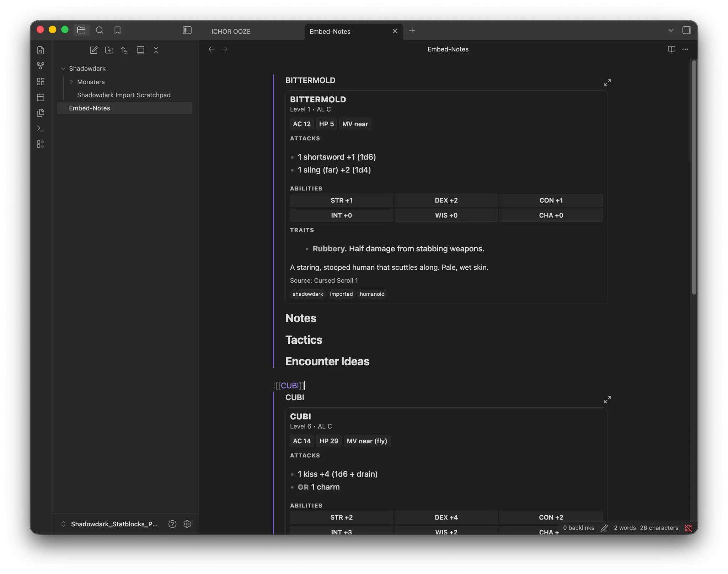Click the Encounter Ideas heading
The image size is (728, 574).
pos(327,361)
